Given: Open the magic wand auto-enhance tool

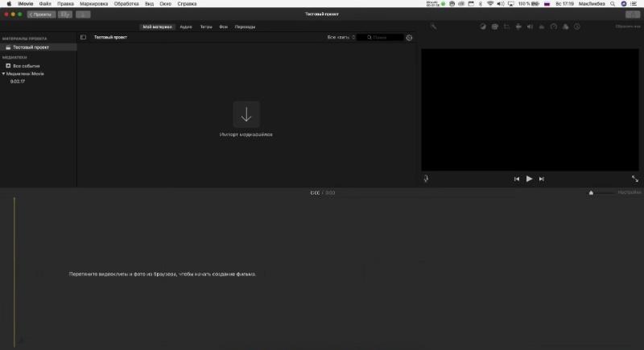Looking at the screenshot, I should (433, 27).
